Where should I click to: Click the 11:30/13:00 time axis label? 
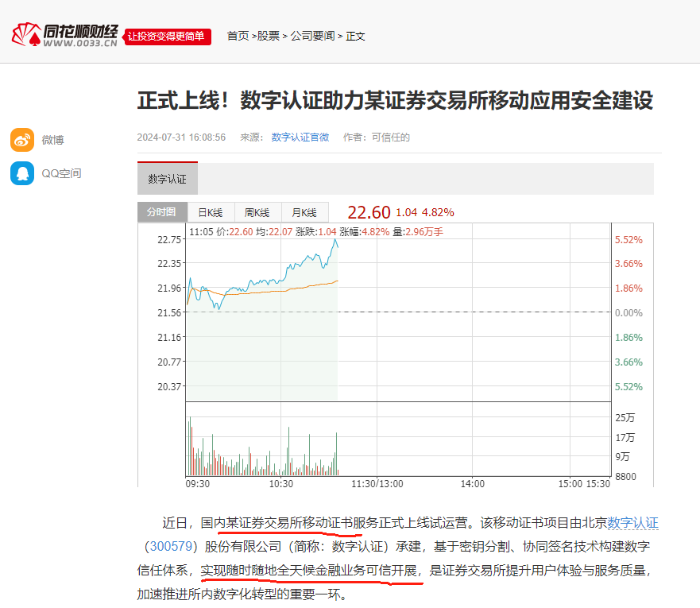(377, 484)
